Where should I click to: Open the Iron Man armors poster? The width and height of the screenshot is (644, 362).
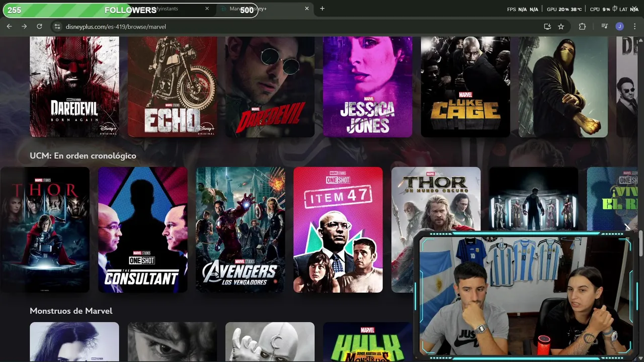click(534, 199)
